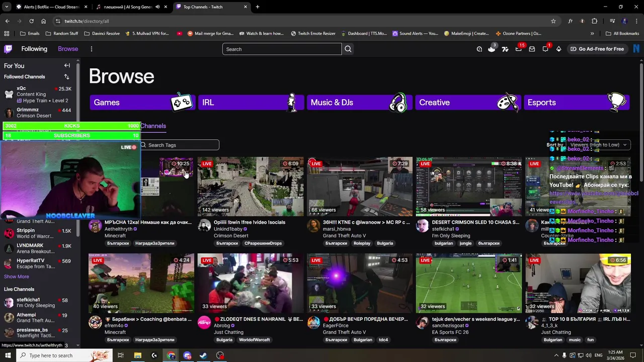The height and width of the screenshot is (362, 644).
Task: Go back to previous page
Action: (x=7, y=21)
